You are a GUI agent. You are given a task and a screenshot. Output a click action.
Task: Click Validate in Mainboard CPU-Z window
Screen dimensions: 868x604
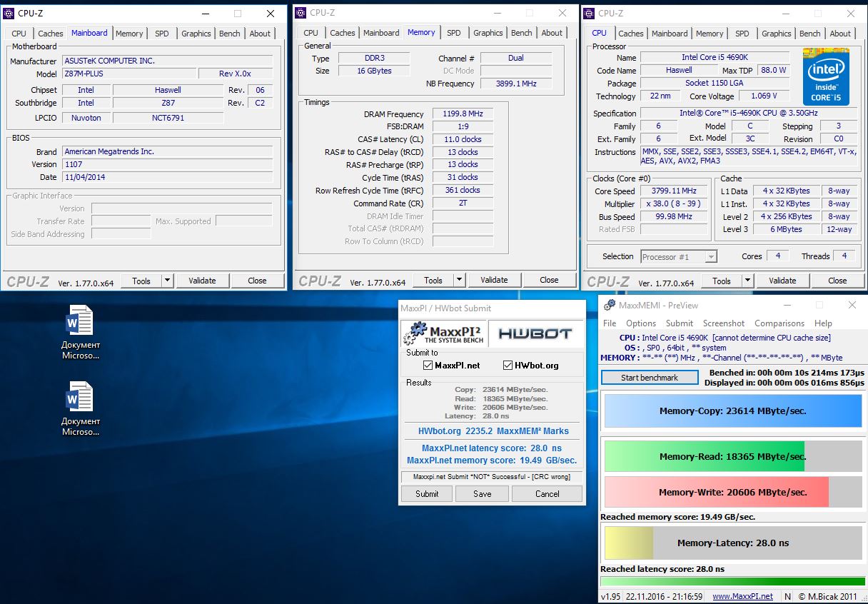point(202,281)
